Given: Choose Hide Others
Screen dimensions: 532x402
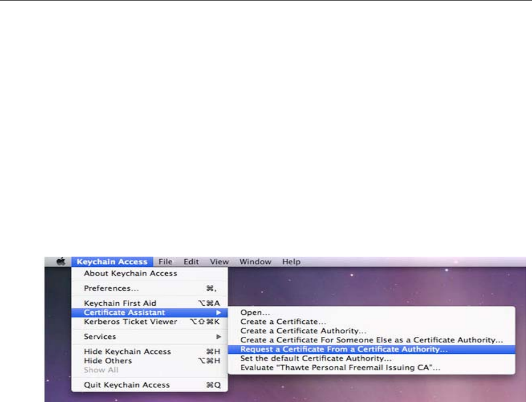Looking at the screenshot, I should (x=150, y=361).
